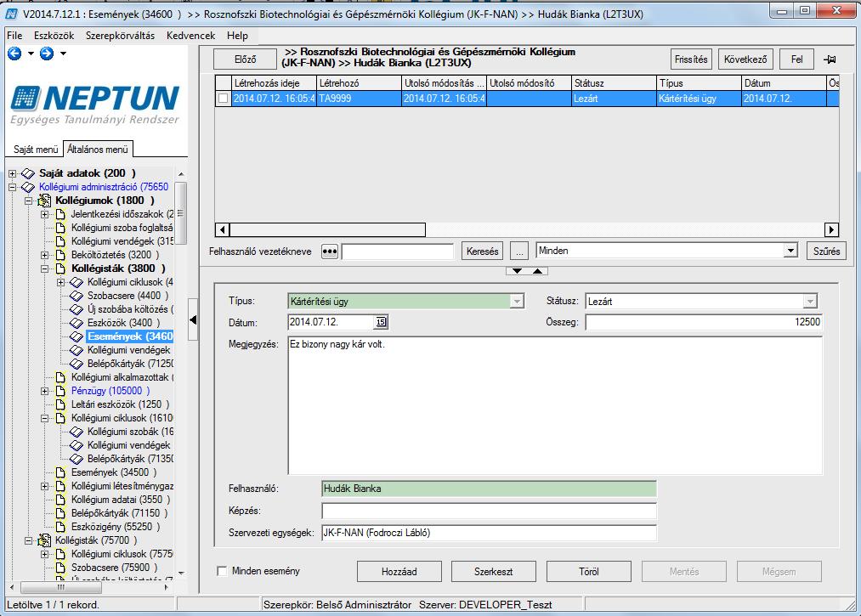
Task: Expand the Jelentkezési időszakok node
Action: point(44,214)
